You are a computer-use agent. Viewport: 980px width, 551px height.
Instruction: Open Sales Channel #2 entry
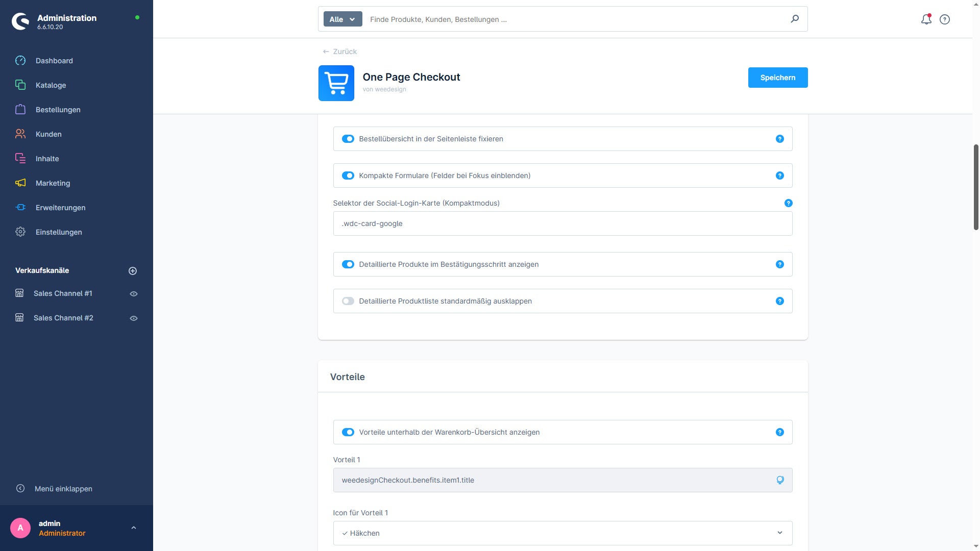(x=63, y=318)
